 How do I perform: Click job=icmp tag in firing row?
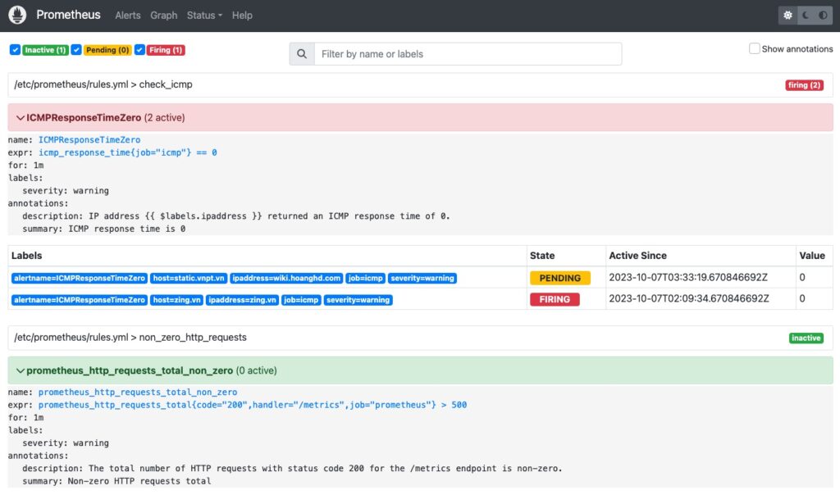(x=301, y=300)
